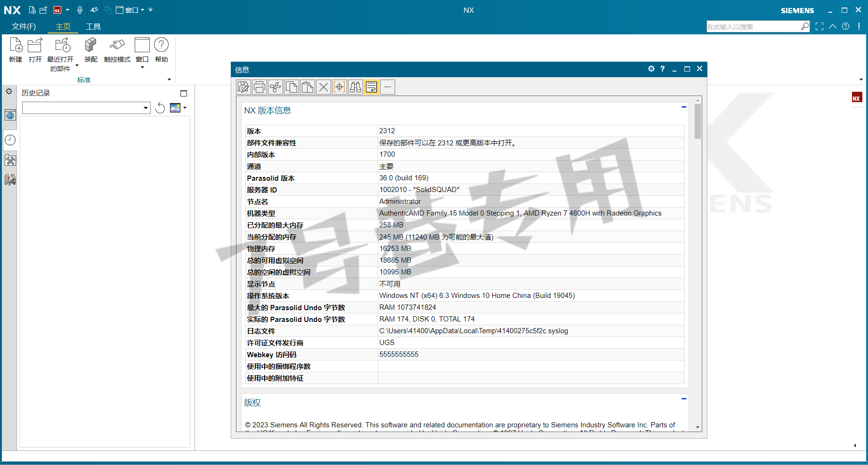Image resolution: width=868 pixels, height=465 pixels.
Task: Open the bottom resource bar tab icon
Action: click(10, 179)
